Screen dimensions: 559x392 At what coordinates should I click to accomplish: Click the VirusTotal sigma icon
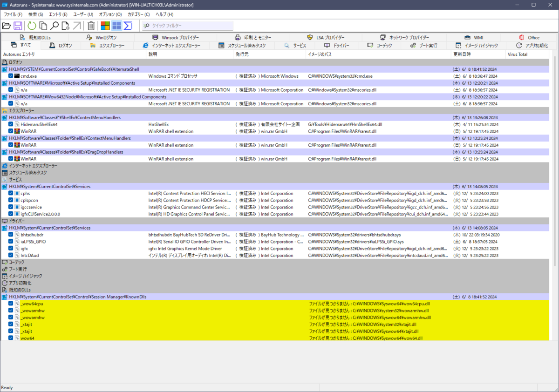click(x=128, y=26)
